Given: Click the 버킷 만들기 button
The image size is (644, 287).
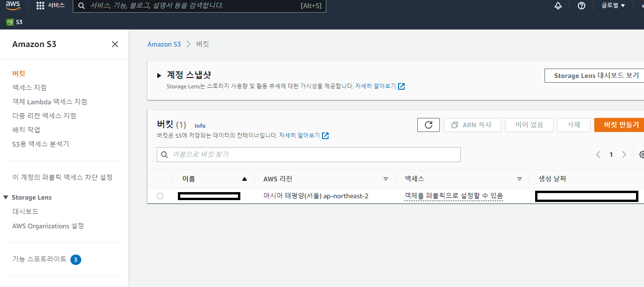Looking at the screenshot, I should tap(619, 125).
